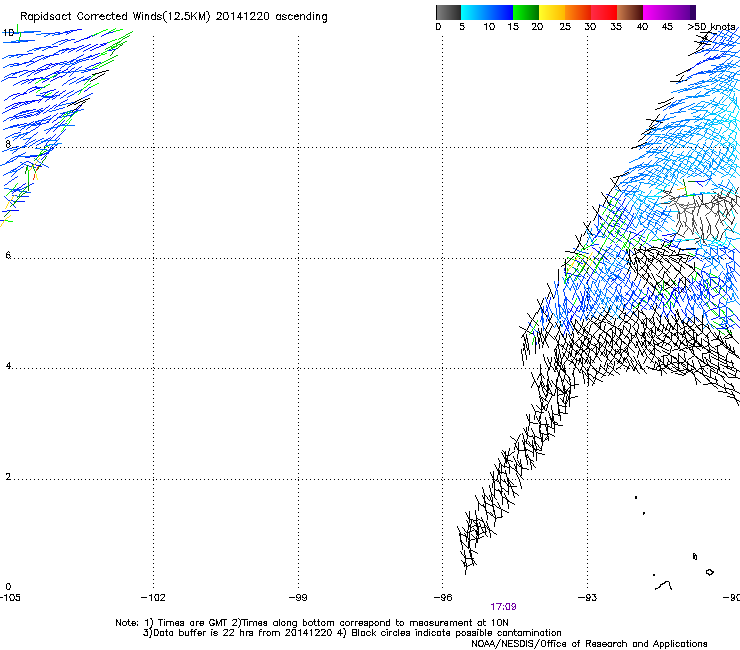Click the '-105' longitude axis label

click(x=10, y=598)
